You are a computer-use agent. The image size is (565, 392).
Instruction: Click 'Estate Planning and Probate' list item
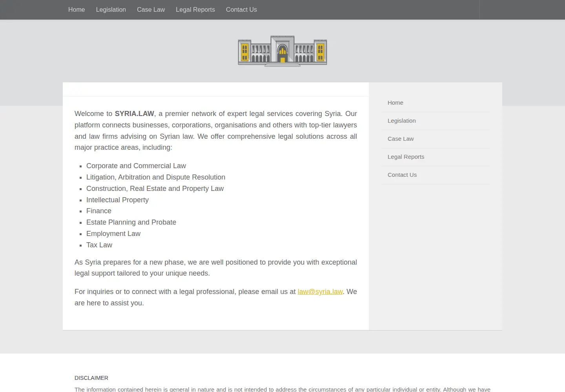[x=131, y=222]
